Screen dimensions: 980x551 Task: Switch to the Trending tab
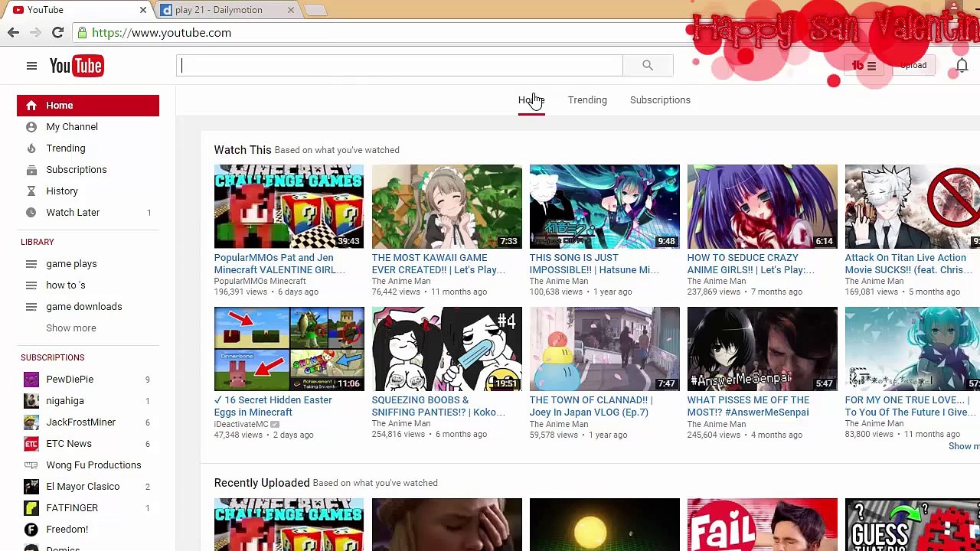(x=587, y=100)
